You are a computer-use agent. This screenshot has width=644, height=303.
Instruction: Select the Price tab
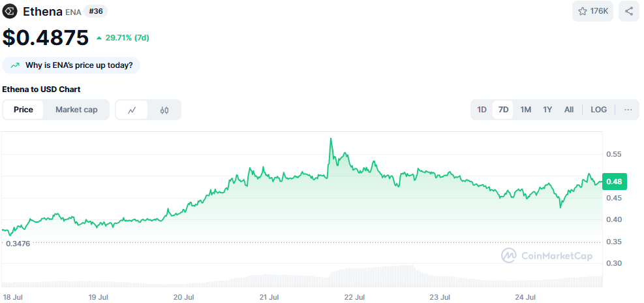click(x=23, y=110)
